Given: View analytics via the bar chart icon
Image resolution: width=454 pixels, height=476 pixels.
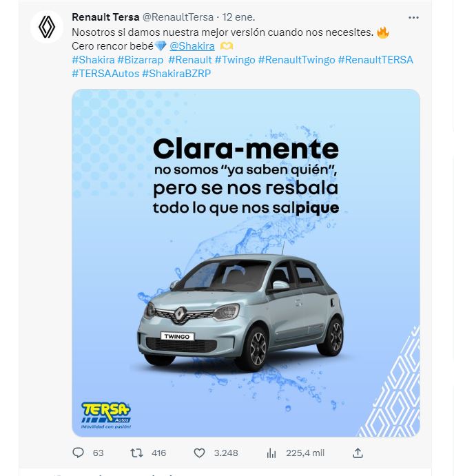Looking at the screenshot, I should pos(271,453).
